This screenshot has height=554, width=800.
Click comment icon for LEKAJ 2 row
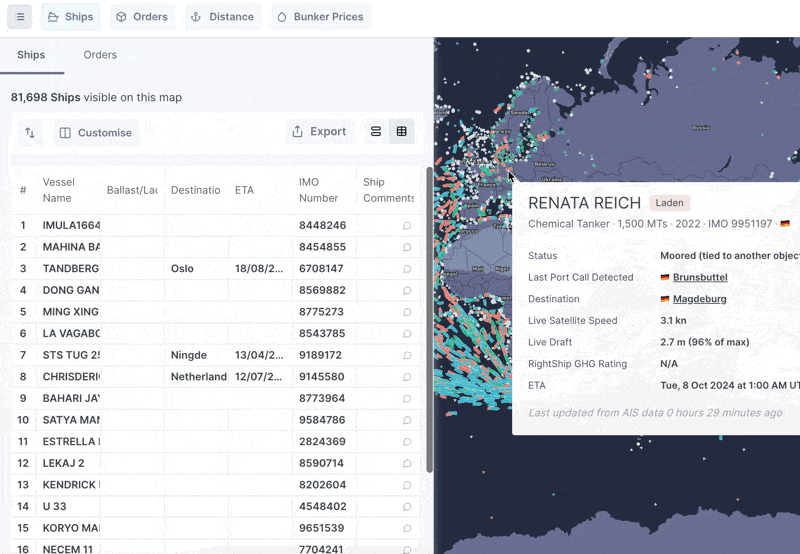point(407,464)
